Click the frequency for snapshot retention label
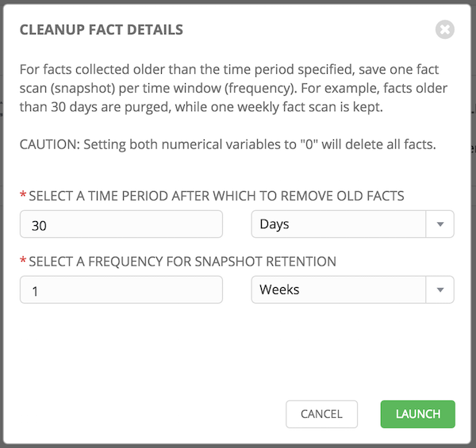476x448 pixels. coord(182,262)
